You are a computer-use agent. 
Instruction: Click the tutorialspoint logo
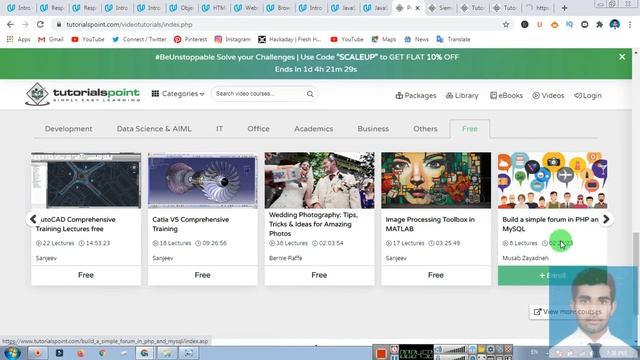point(82,94)
